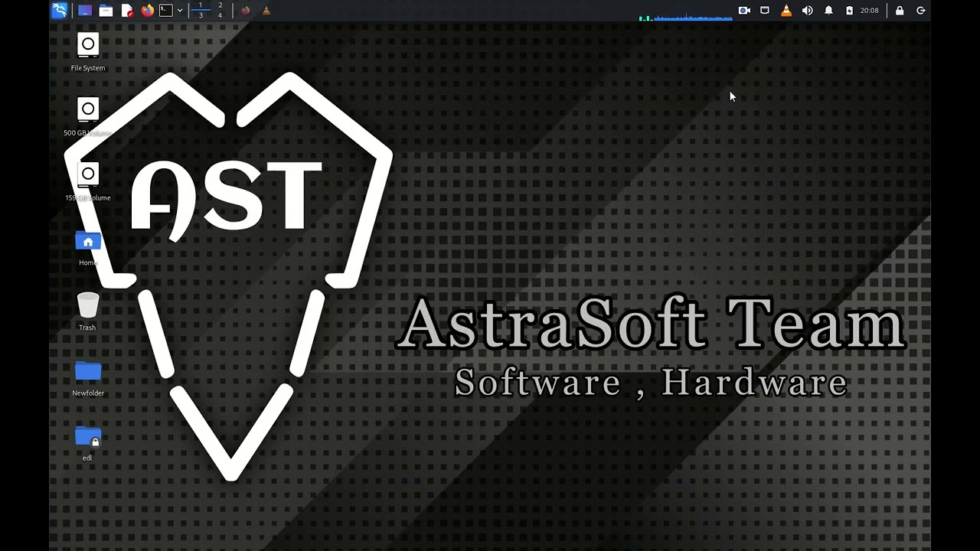Switch to workspace 3

[201, 15]
